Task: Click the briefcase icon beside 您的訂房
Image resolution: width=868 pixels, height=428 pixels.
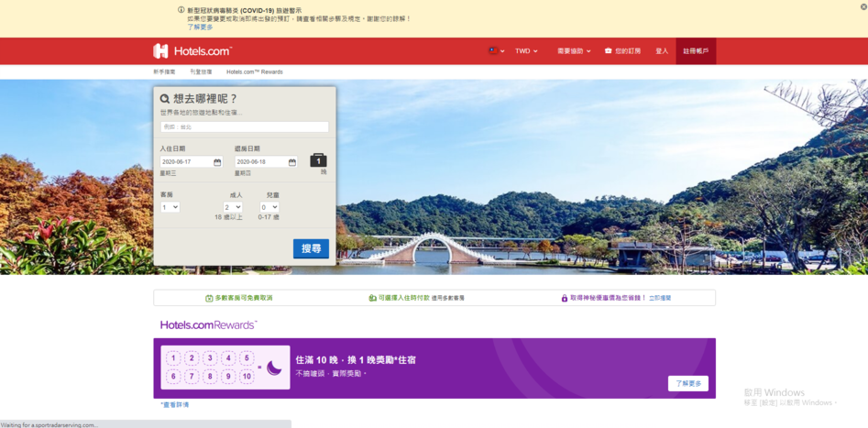Action: 609,51
